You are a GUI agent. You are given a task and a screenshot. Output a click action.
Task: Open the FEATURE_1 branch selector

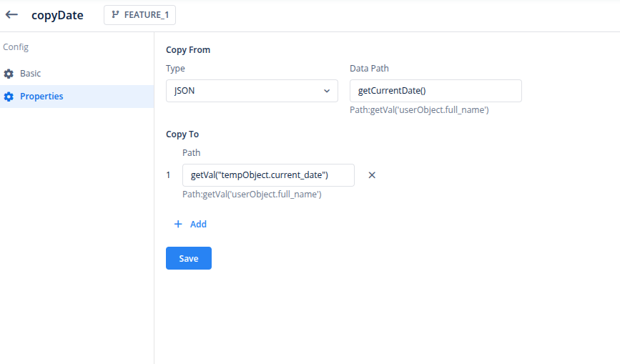pos(139,15)
